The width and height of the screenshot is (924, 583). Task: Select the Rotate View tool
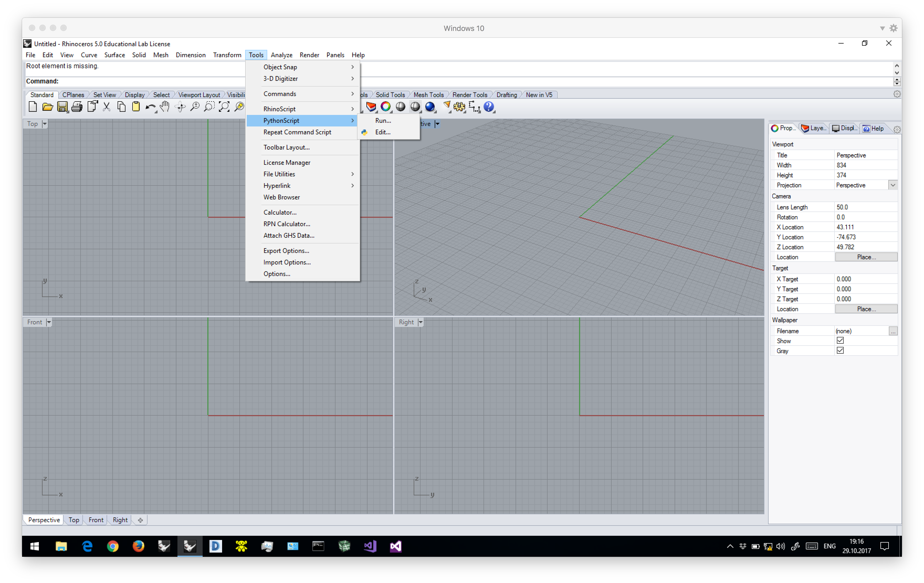(x=180, y=107)
